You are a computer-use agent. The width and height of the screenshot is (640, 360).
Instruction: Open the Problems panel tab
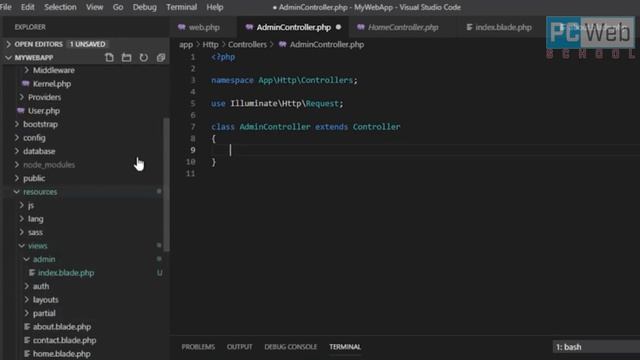(x=198, y=347)
